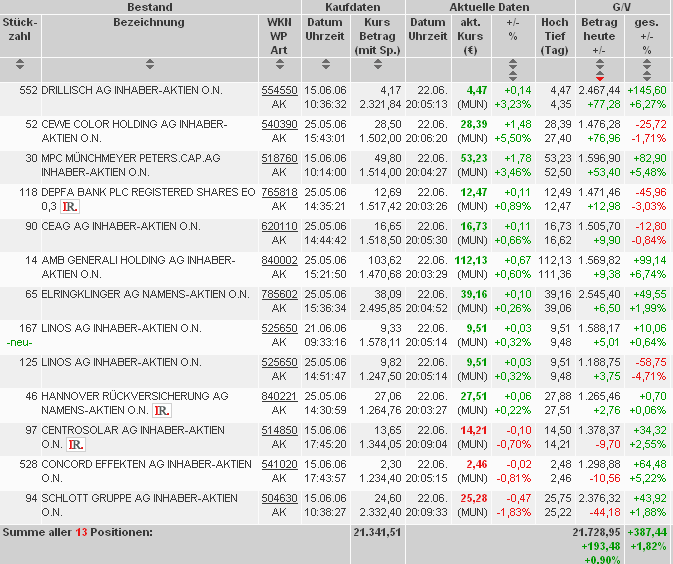Click upper sort arrows in +/- % column

click(x=513, y=64)
